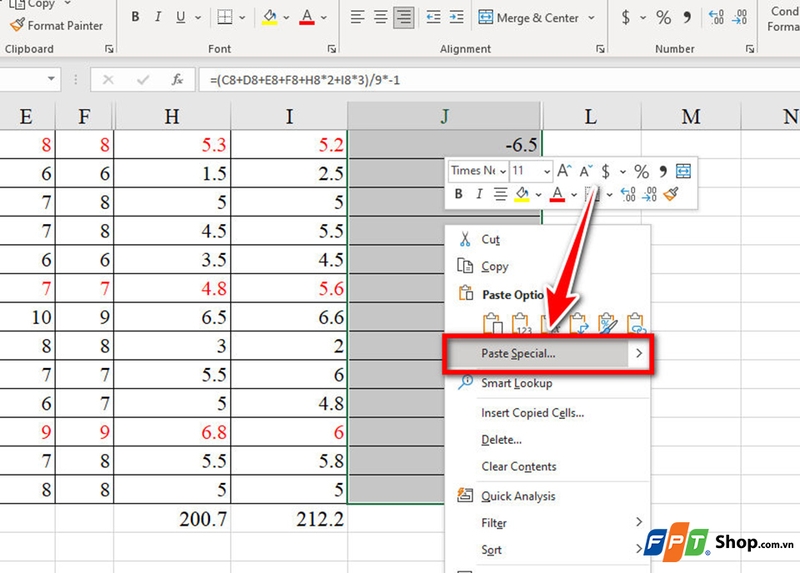Open Paste Special from context menu
The image size is (800, 573).
click(547, 354)
